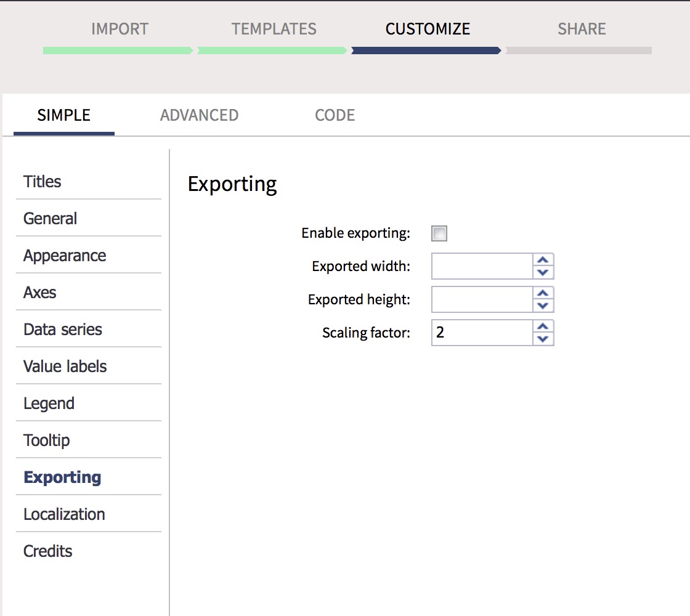The image size is (690, 616).
Task: Go to the SHARE step
Action: (582, 29)
